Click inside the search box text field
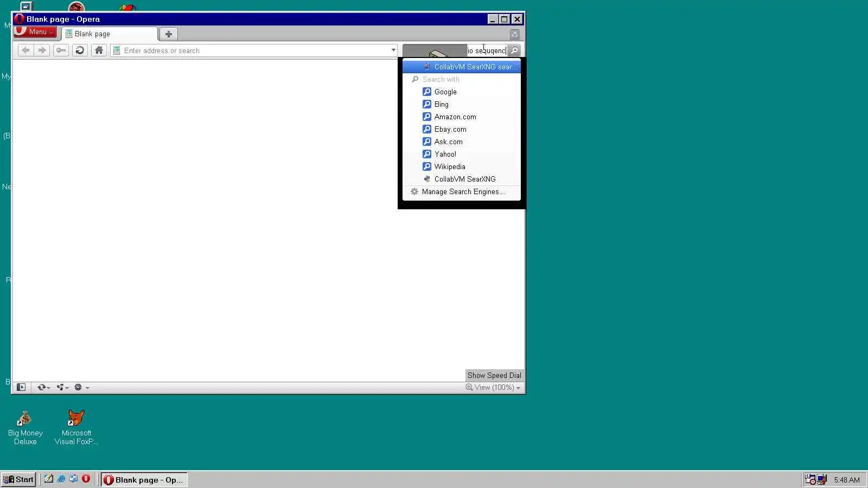 coord(487,50)
